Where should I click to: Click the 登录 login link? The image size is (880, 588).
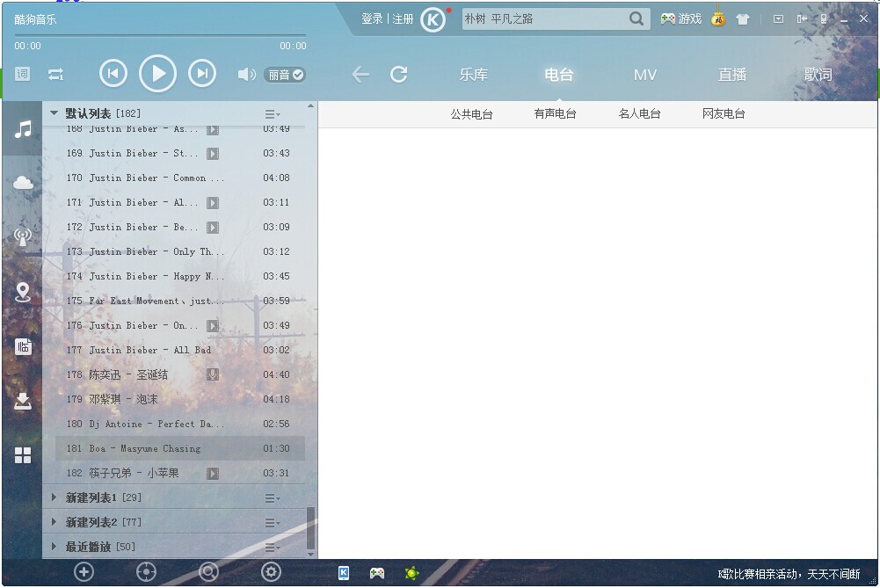click(372, 18)
